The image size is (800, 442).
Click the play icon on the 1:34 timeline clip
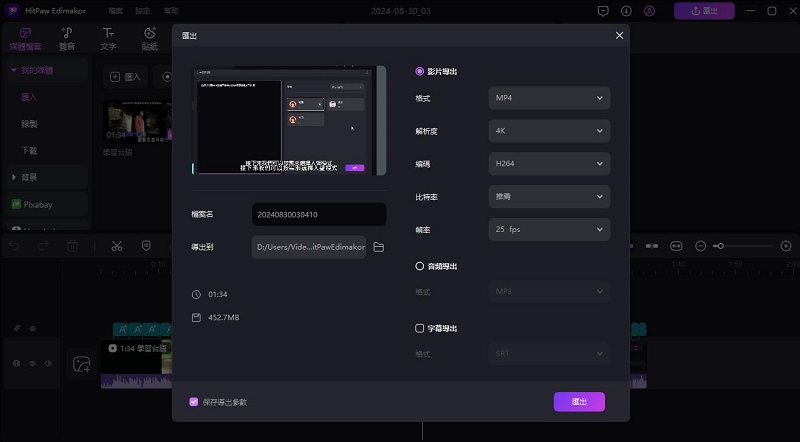point(113,348)
